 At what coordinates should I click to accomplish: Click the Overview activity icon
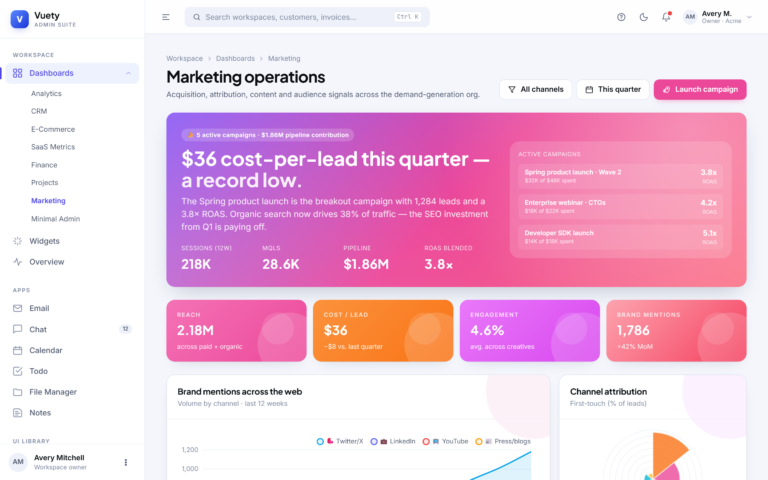click(18, 262)
